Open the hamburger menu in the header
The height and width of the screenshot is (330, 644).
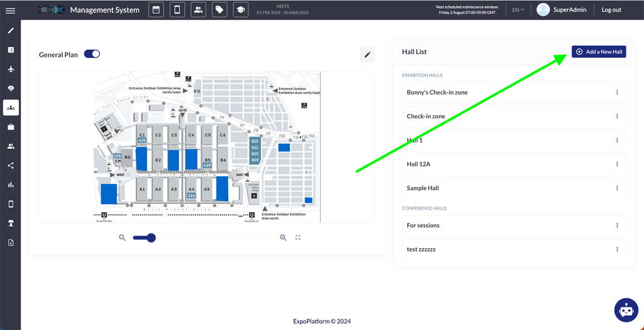10,10
